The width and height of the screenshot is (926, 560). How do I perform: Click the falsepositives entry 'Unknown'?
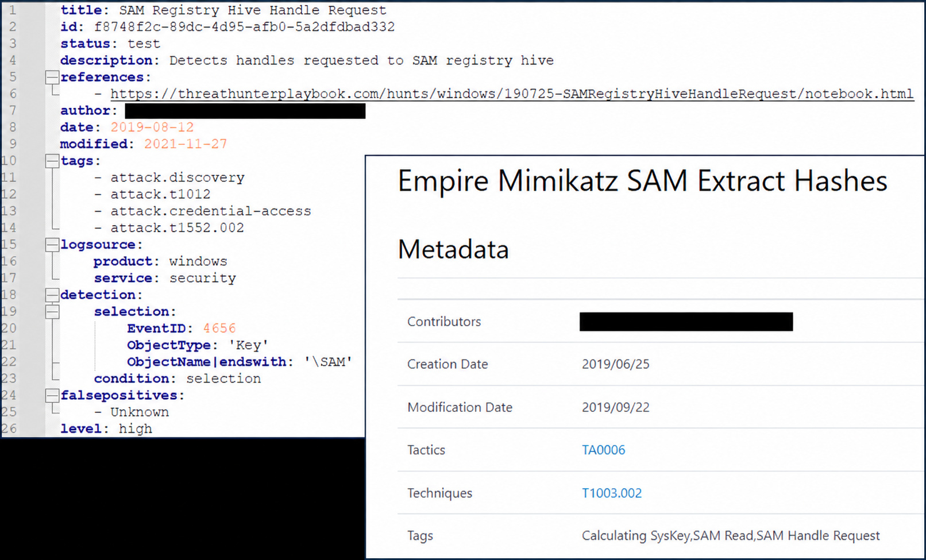pyautogui.click(x=140, y=412)
